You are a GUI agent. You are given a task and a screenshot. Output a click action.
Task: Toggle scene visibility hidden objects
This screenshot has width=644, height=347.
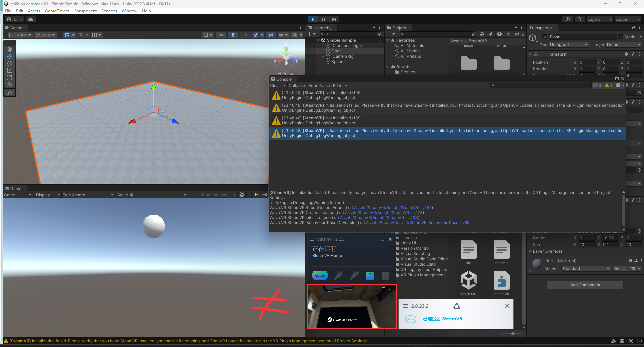pos(271,35)
